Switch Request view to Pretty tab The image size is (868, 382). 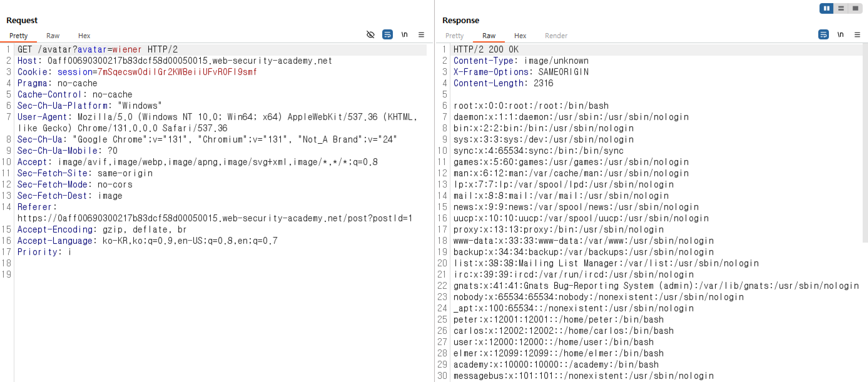click(18, 36)
